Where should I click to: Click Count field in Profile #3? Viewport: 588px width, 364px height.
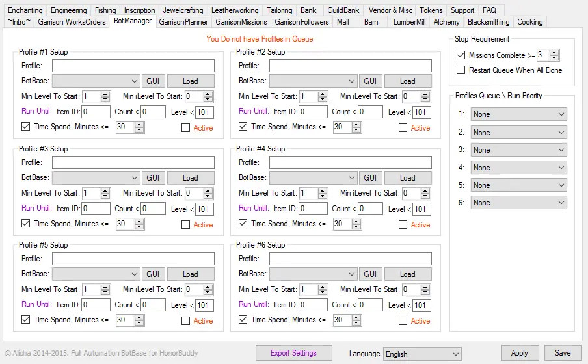coord(153,209)
